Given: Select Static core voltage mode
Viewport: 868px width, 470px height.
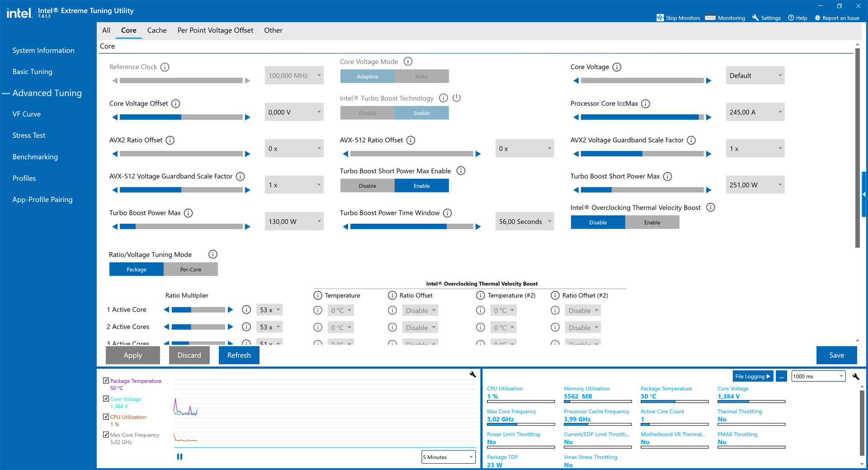Looking at the screenshot, I should [422, 76].
